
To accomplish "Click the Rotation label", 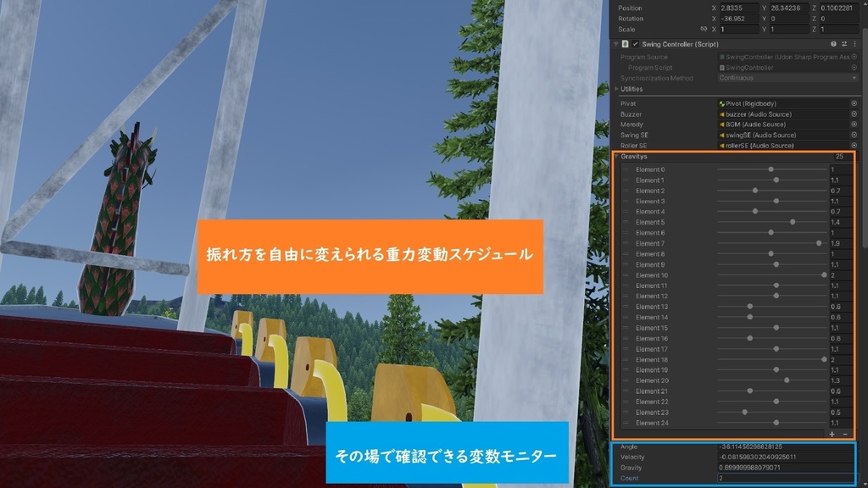I will click(x=631, y=19).
